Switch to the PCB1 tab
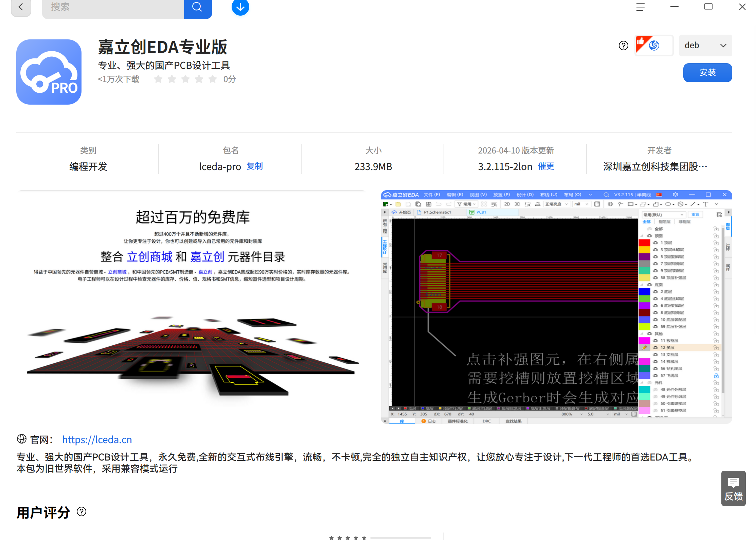Viewport: 756px width, 540px height. point(481,212)
